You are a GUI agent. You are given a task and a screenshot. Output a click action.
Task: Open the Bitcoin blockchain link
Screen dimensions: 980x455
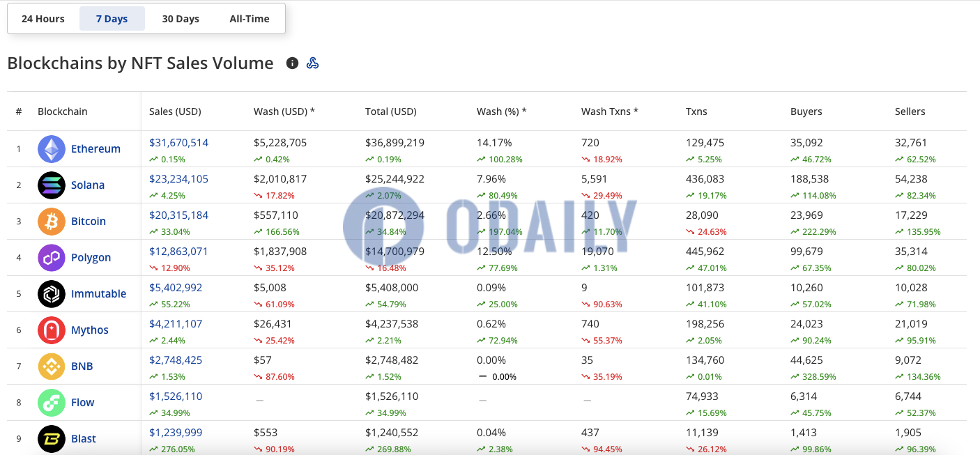point(89,222)
